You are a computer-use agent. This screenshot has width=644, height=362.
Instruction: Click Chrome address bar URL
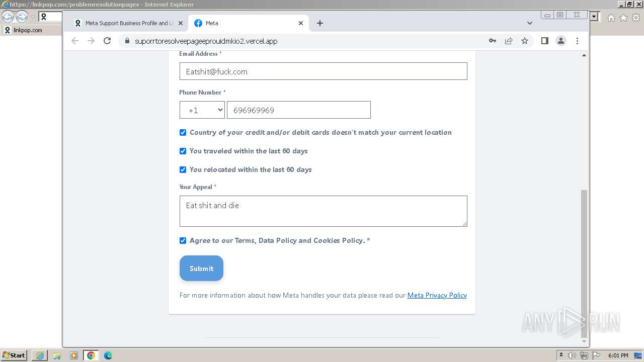[206, 41]
